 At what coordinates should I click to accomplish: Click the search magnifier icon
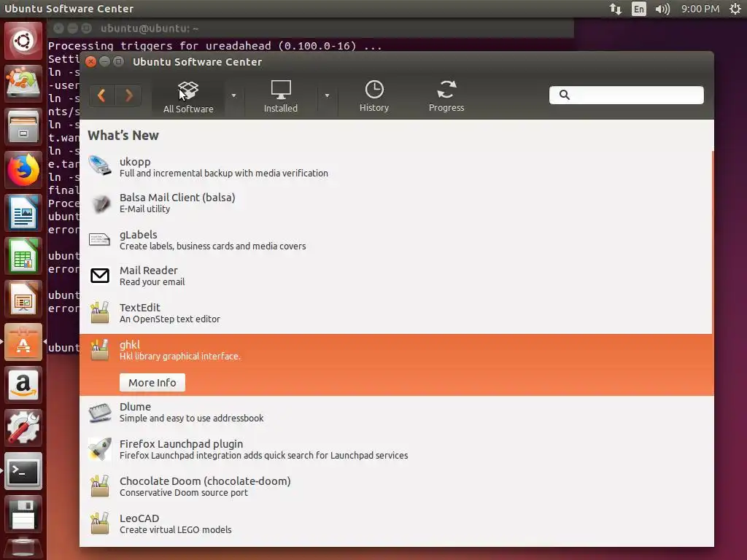click(565, 95)
